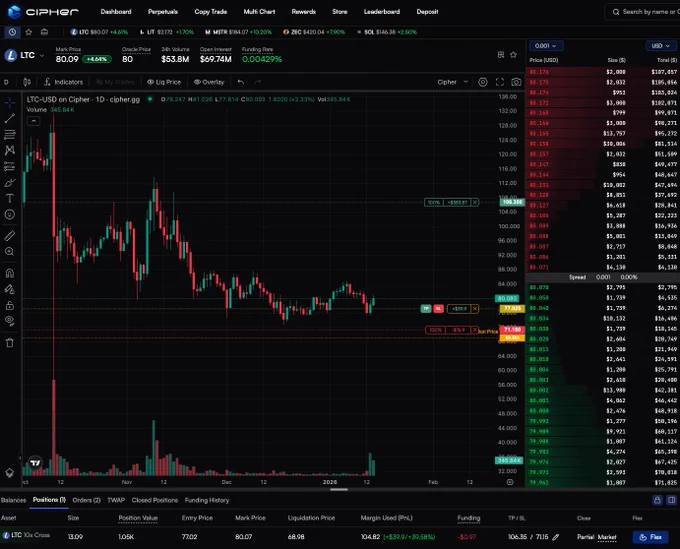Enter fullscreen chart mode

tap(500, 82)
